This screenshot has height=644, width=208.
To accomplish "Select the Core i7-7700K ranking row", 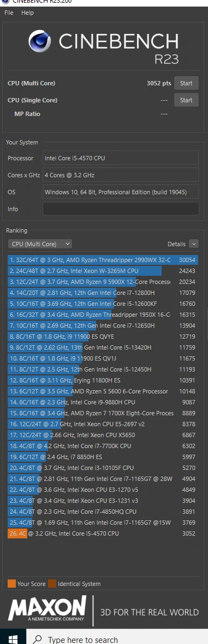I will click(103, 446).
